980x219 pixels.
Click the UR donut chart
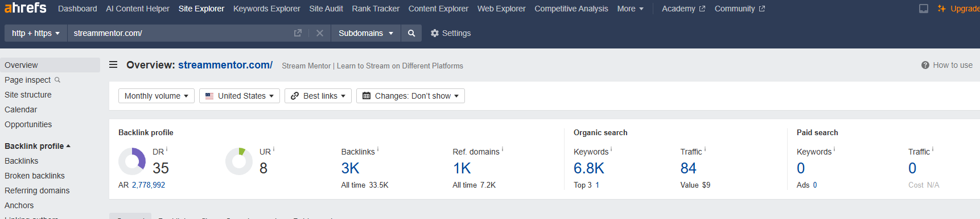239,161
